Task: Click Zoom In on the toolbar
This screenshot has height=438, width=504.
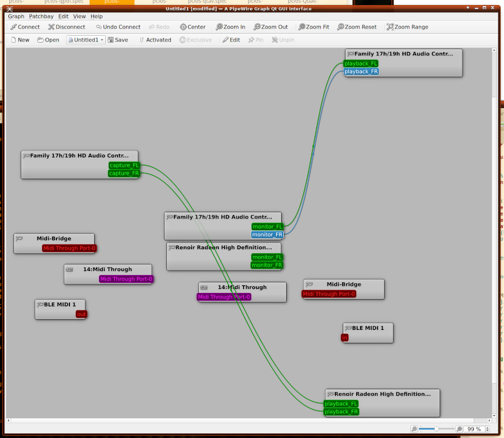Action: 230,27
